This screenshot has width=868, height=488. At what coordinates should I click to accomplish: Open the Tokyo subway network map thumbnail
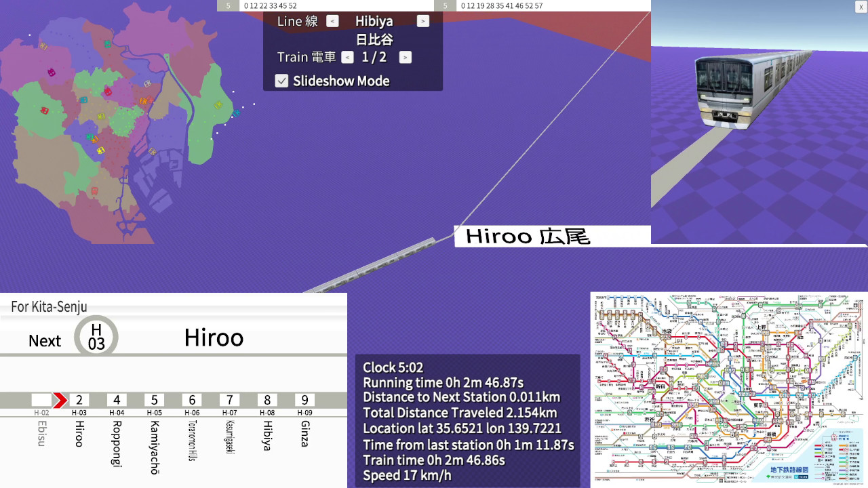729,388
